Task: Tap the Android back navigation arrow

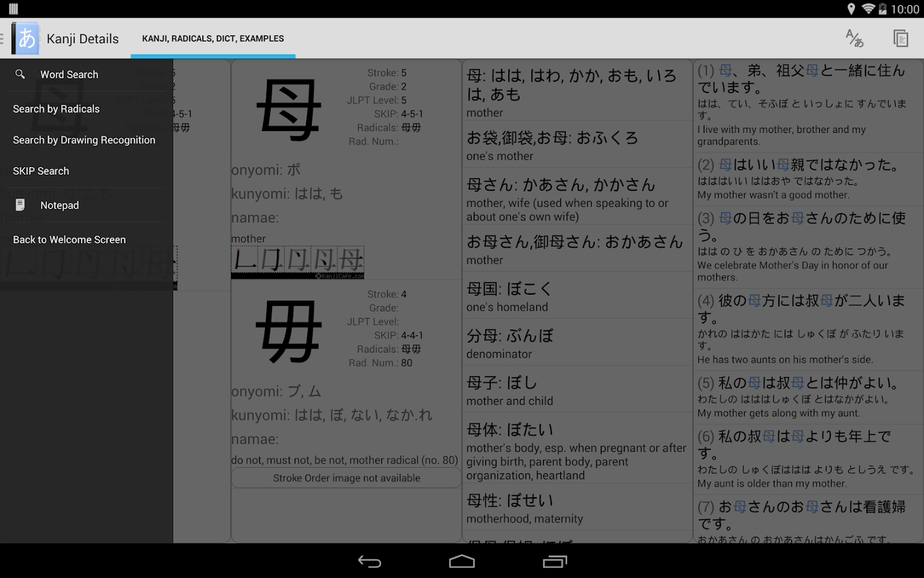Action: pos(370,561)
